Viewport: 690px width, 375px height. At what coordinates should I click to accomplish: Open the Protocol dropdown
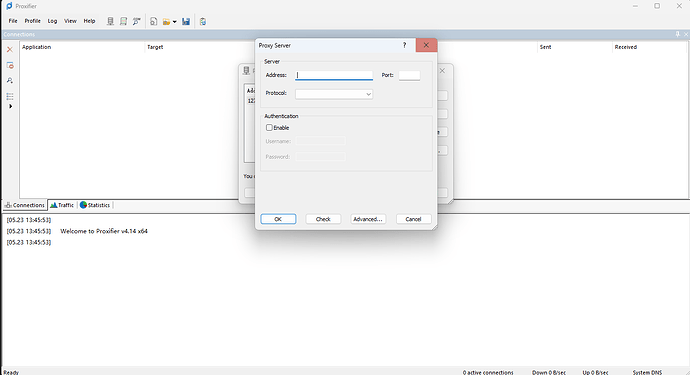tap(334, 94)
